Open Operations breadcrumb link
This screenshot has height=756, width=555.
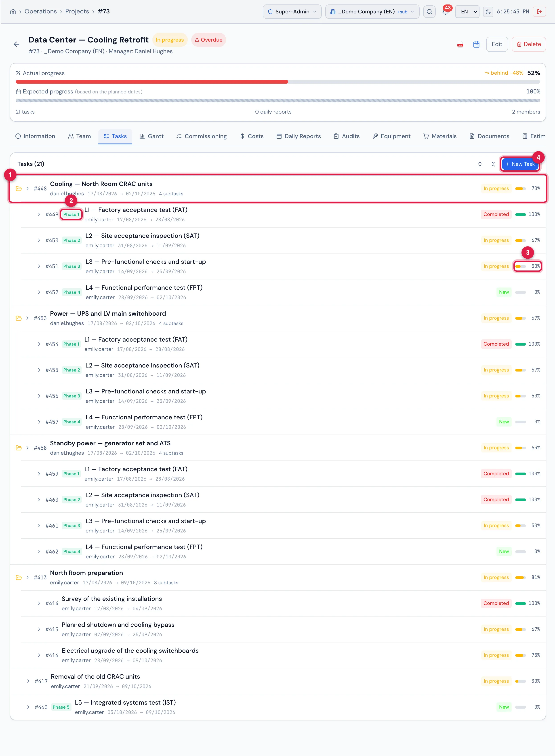coord(41,11)
